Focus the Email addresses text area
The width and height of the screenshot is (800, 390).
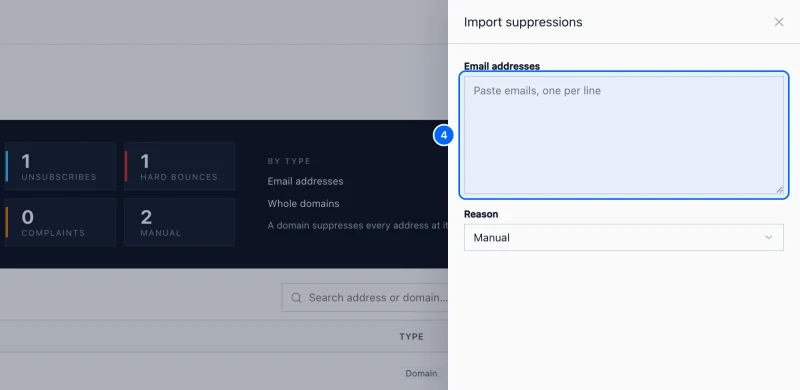click(623, 135)
